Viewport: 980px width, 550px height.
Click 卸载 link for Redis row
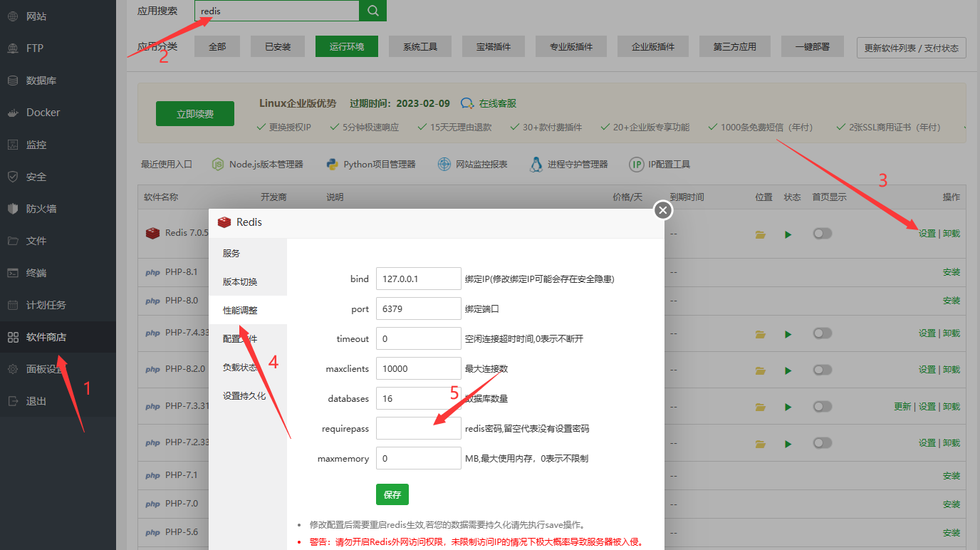coord(952,234)
